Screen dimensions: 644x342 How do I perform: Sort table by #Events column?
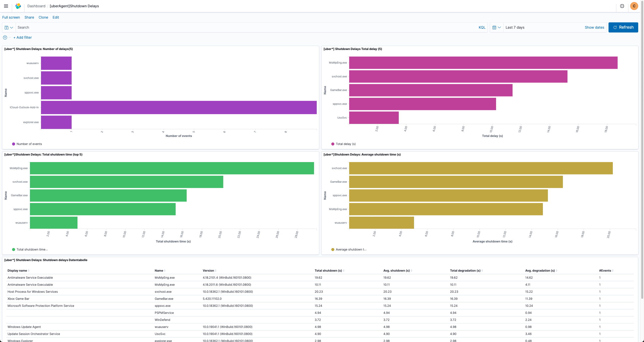click(605, 271)
